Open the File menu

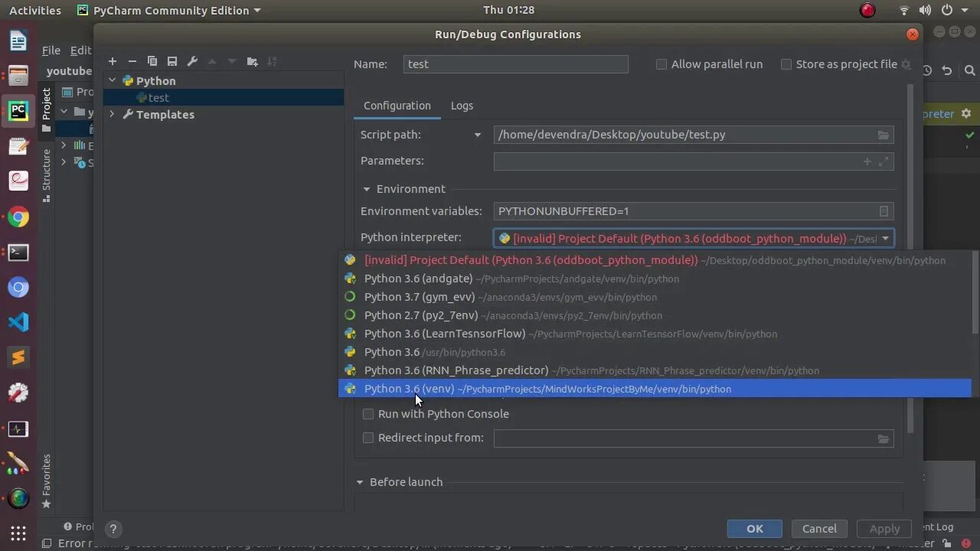[x=51, y=50]
